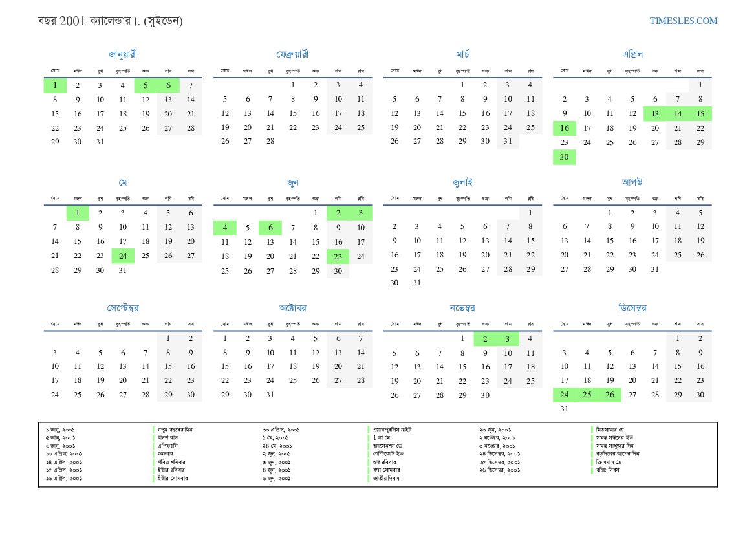Image resolution: width=756 pixels, height=535 pixels.
Task: Click highlighted December 25 date
Action: point(587,395)
